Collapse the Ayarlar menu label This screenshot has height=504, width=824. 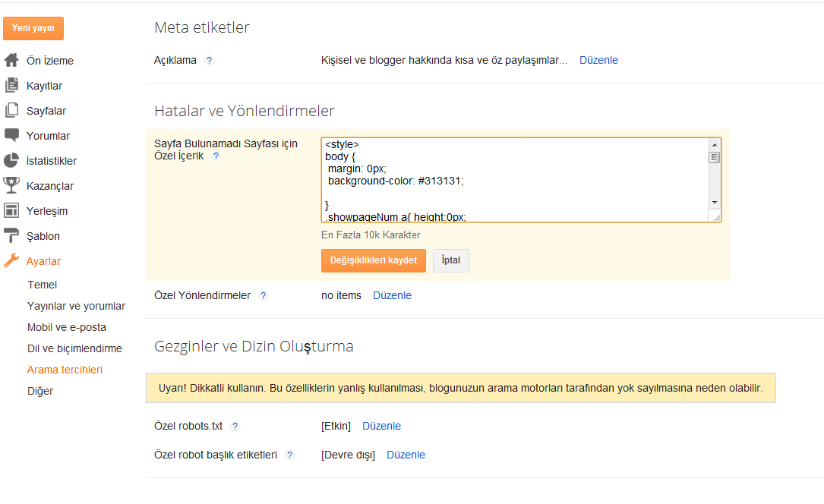[x=43, y=261]
